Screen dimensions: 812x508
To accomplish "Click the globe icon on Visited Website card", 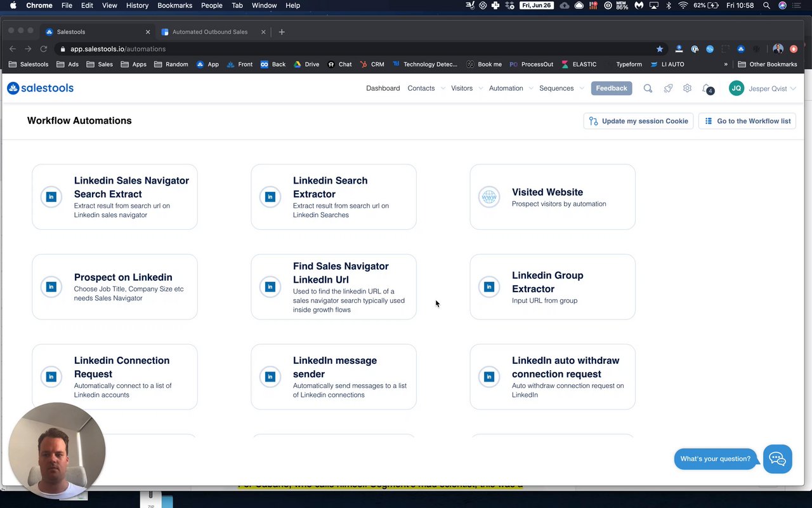I will point(489,197).
